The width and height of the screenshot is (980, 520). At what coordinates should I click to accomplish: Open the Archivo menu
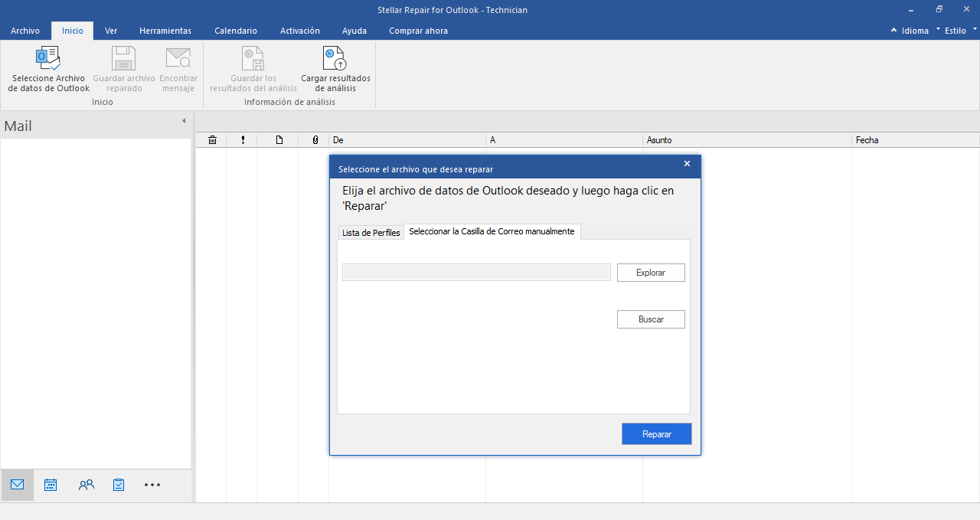click(25, 31)
